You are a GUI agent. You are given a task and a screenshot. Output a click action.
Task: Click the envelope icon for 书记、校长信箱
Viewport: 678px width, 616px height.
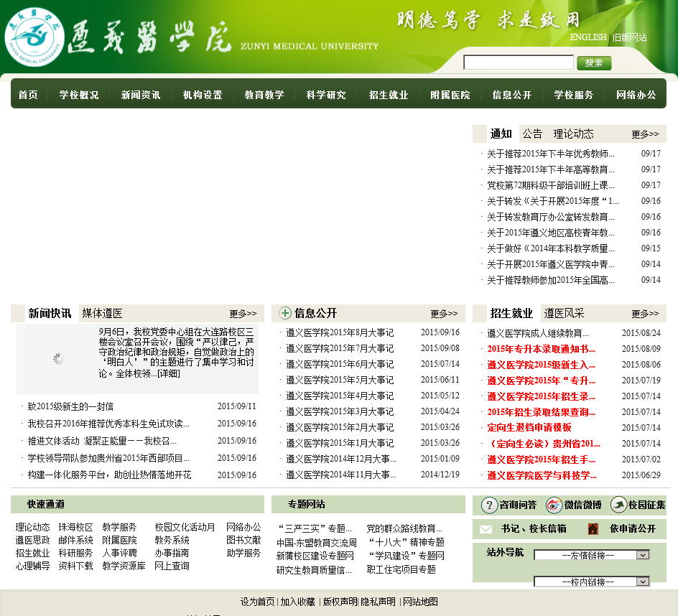[x=486, y=529]
